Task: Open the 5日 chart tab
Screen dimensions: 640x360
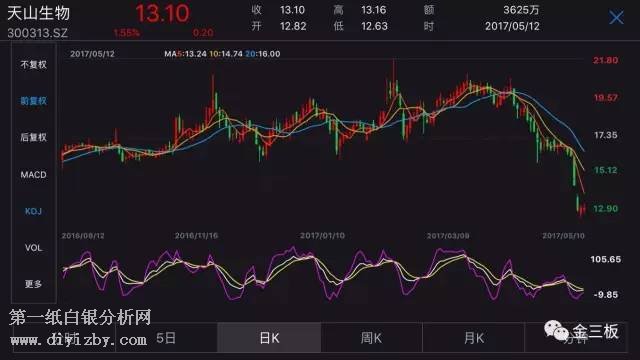Action: pos(166,338)
